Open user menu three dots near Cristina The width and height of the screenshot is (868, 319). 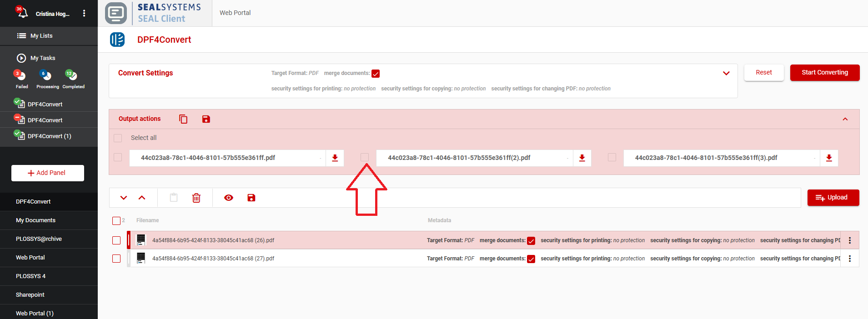tap(84, 14)
